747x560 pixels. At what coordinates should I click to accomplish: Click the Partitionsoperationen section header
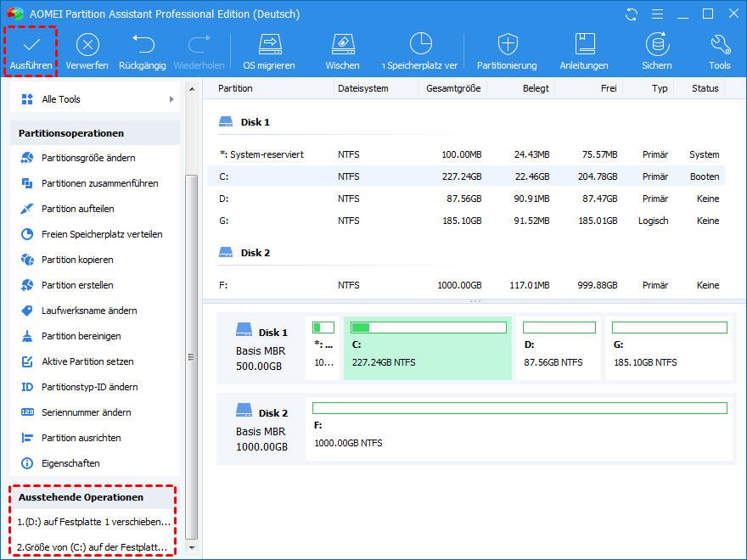point(95,133)
